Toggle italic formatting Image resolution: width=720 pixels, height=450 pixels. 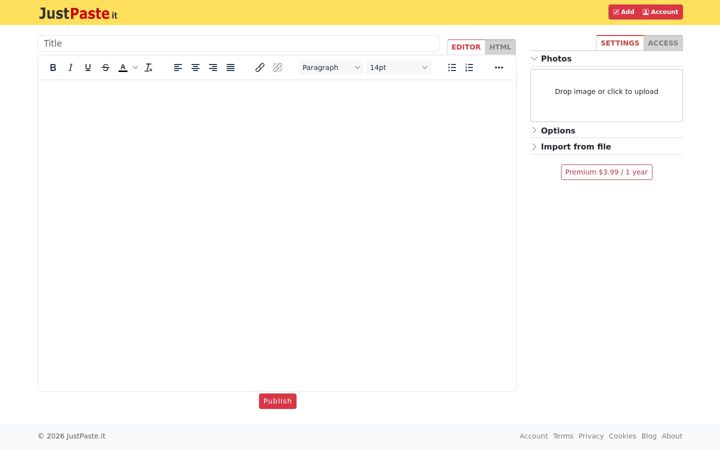pyautogui.click(x=70, y=68)
